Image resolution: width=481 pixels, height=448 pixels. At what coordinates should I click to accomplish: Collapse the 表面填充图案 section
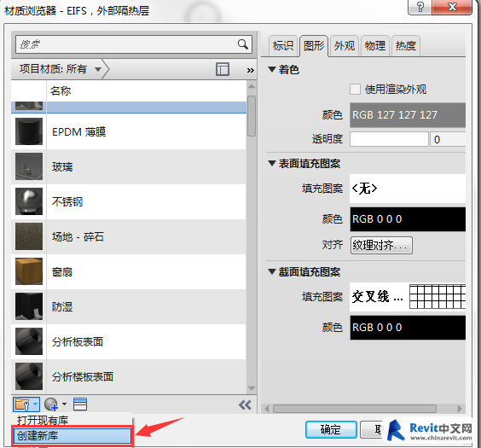point(272,163)
